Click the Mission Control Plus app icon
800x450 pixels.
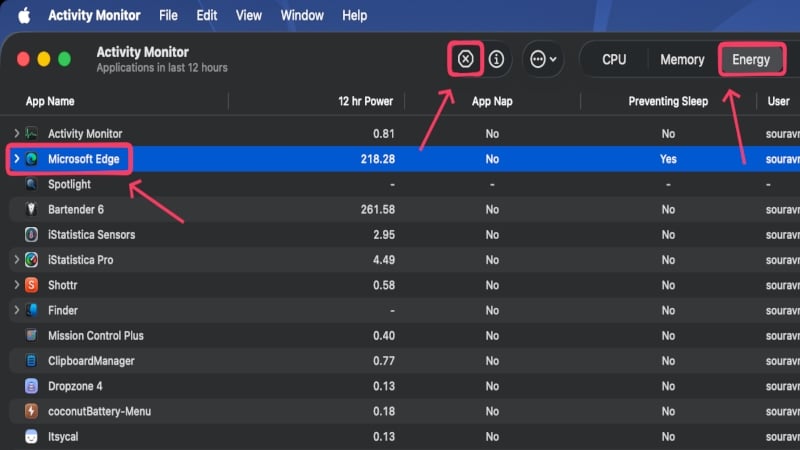[31, 335]
